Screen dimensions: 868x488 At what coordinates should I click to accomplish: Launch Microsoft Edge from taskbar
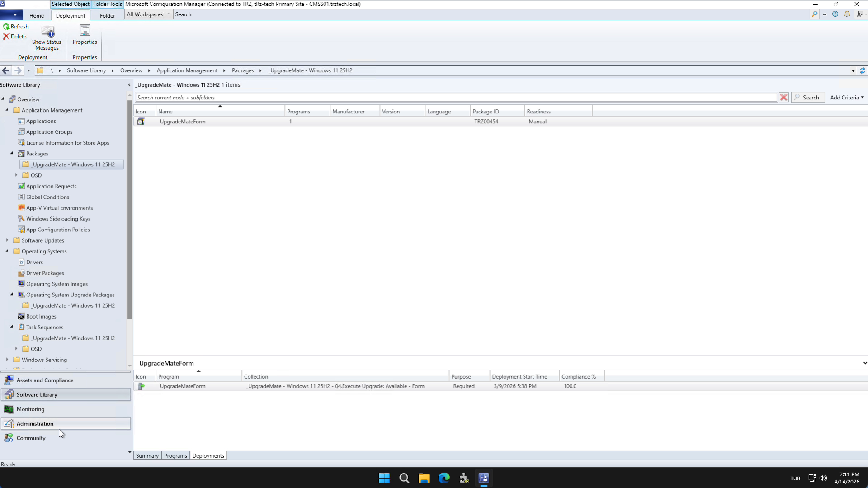pos(444,478)
